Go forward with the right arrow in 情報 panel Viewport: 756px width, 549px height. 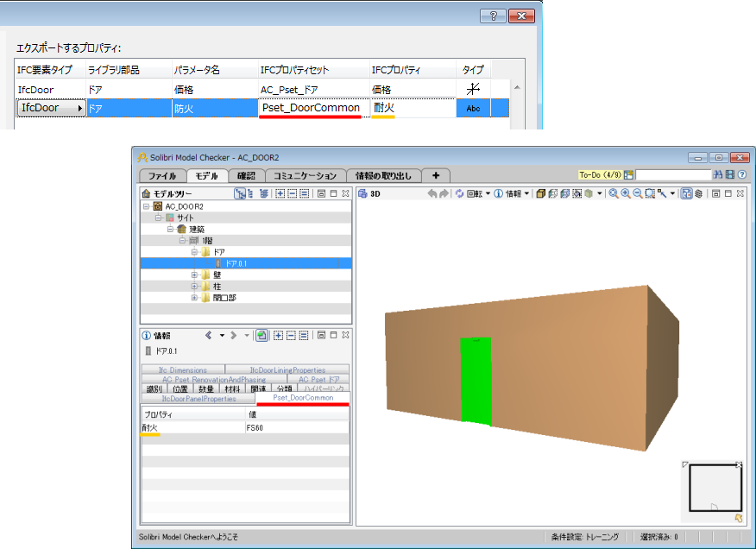[x=233, y=335]
